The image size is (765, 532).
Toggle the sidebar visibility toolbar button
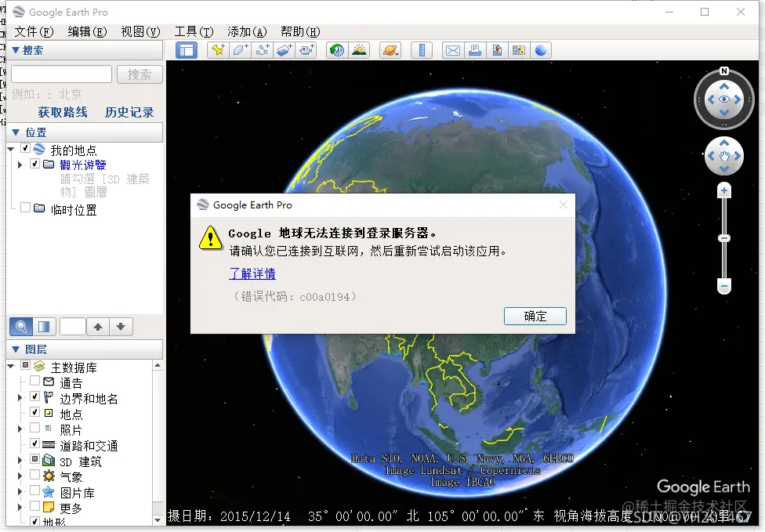click(x=187, y=50)
